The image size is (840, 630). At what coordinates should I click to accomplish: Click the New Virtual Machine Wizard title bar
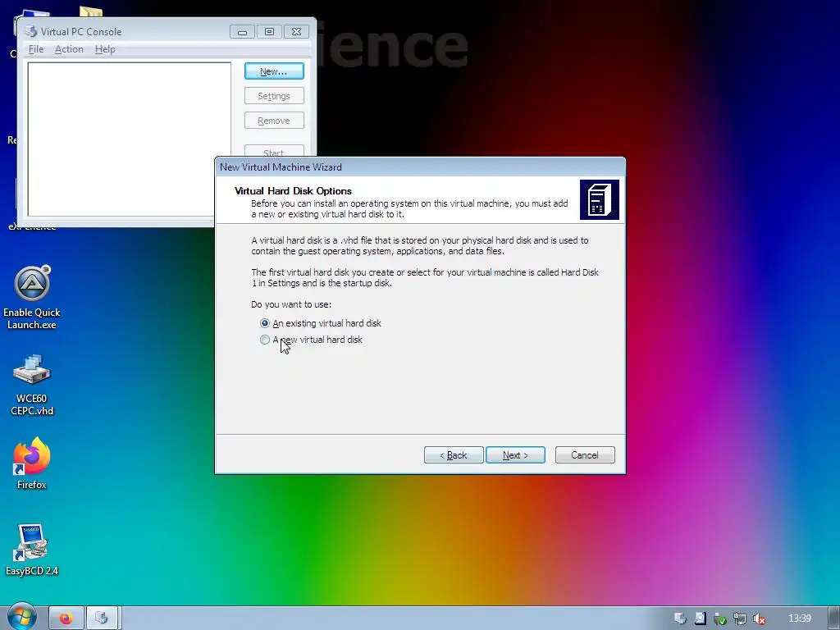(420, 167)
